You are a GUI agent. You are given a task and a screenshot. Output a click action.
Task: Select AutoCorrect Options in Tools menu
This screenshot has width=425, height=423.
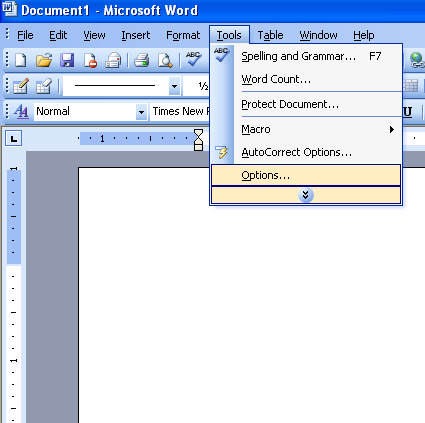(x=306, y=152)
